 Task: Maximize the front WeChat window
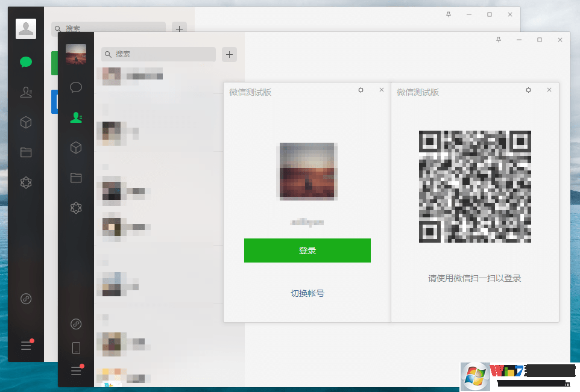540,40
